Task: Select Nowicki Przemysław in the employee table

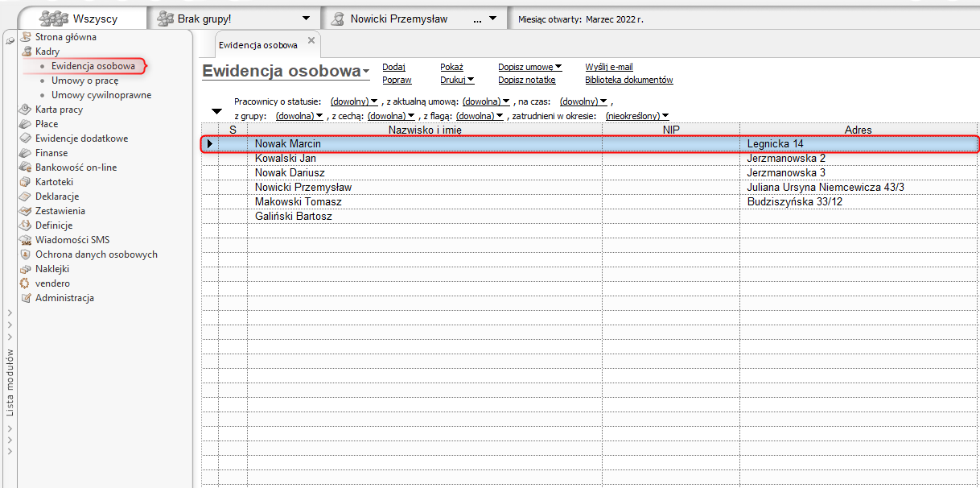Action: pos(590,188)
